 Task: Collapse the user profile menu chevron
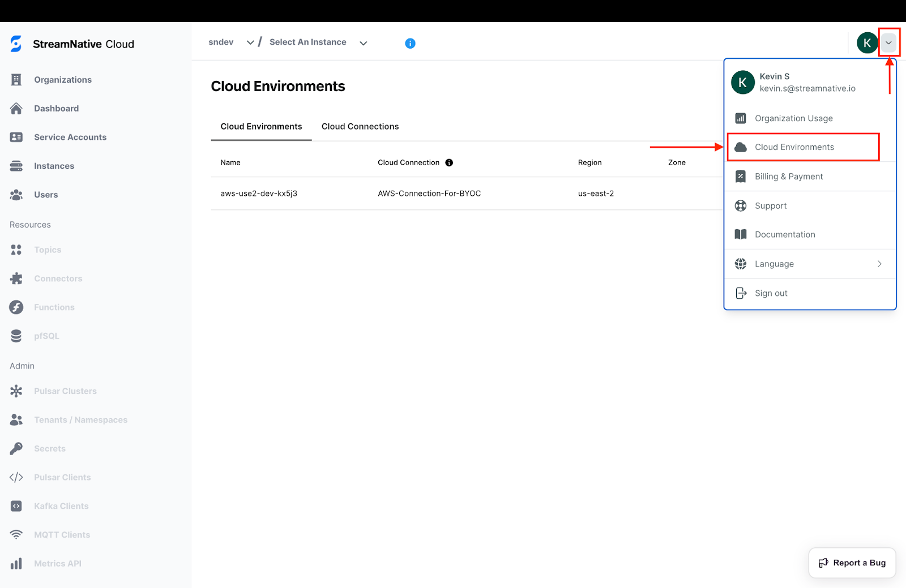(x=888, y=43)
